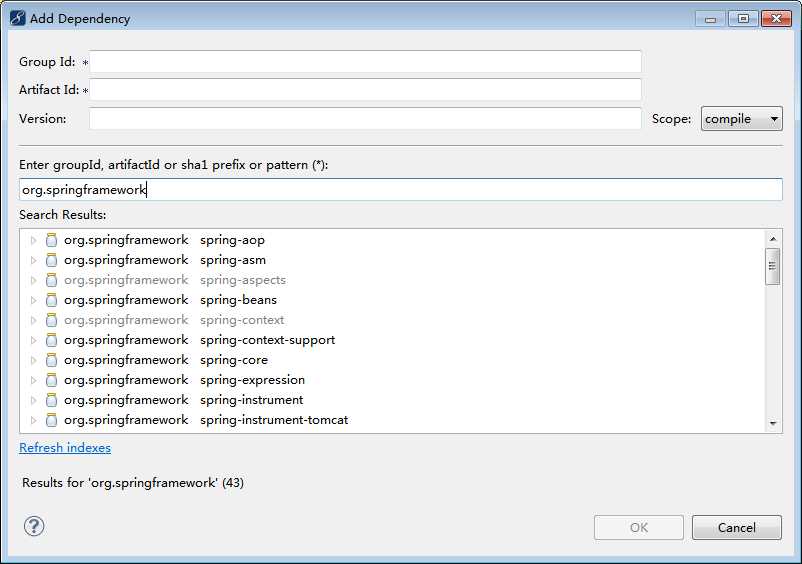Select the spring-asm artifact text
The image size is (802, 564).
(233, 260)
